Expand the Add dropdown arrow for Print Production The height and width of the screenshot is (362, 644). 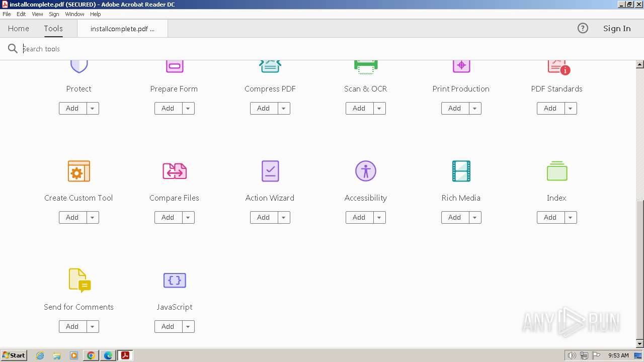click(475, 109)
